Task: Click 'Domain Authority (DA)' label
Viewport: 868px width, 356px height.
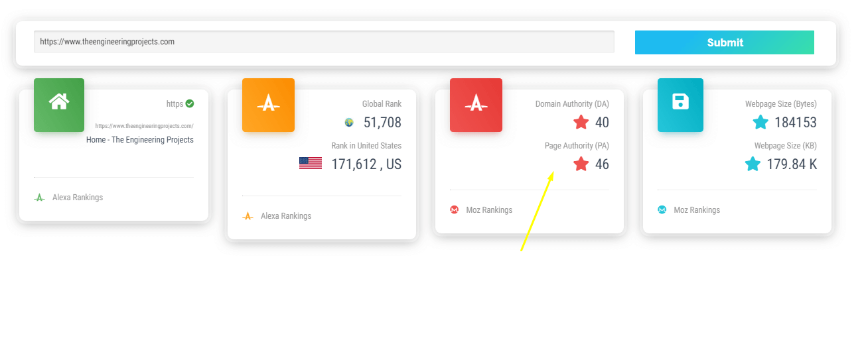Action: tap(572, 104)
